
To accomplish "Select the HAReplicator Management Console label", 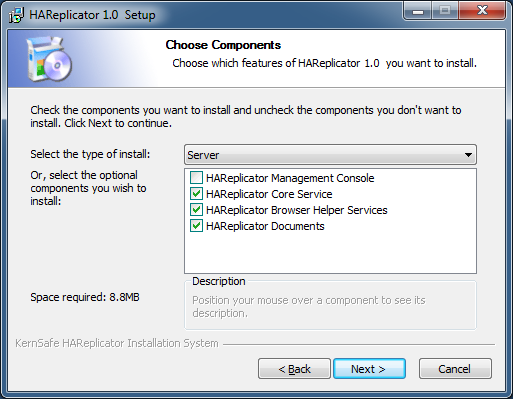I will coord(290,178).
